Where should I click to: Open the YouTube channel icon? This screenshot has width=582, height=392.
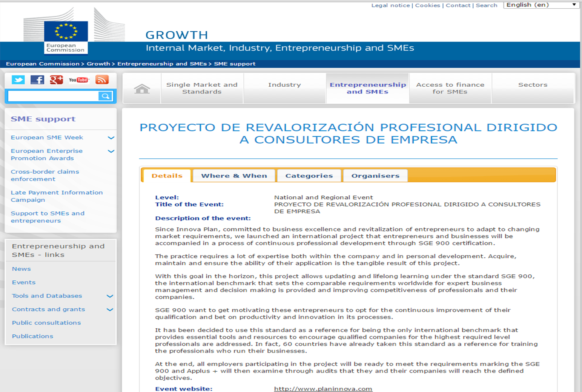tap(78, 80)
